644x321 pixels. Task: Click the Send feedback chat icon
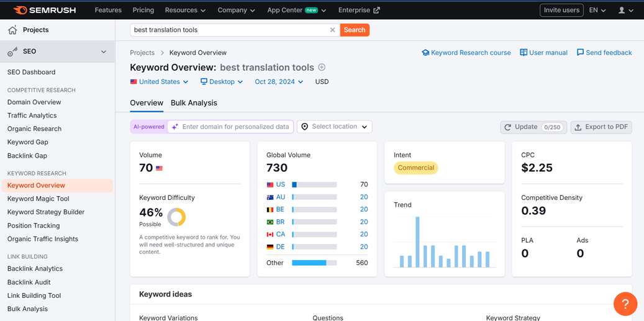coord(580,53)
